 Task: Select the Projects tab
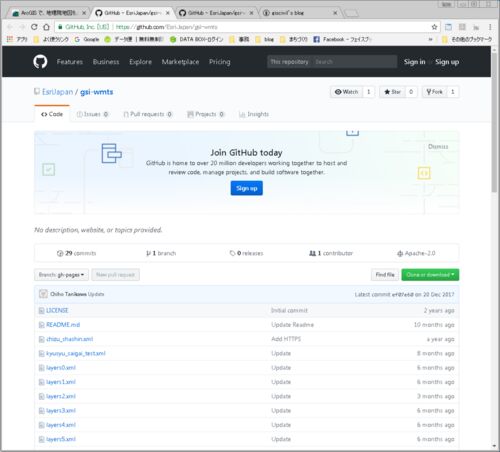(206, 114)
